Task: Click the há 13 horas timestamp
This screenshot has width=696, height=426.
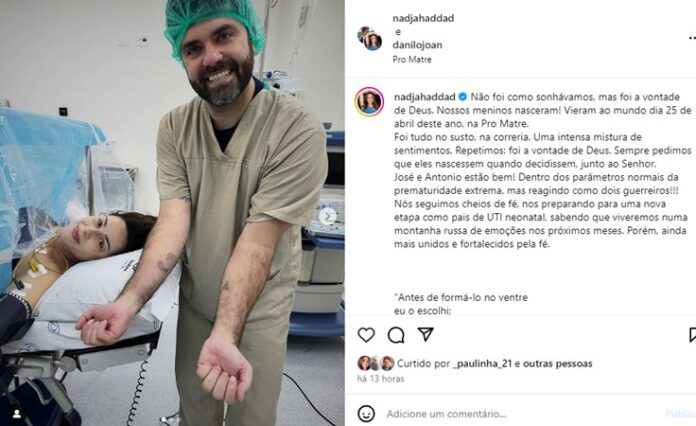Action: point(381,379)
